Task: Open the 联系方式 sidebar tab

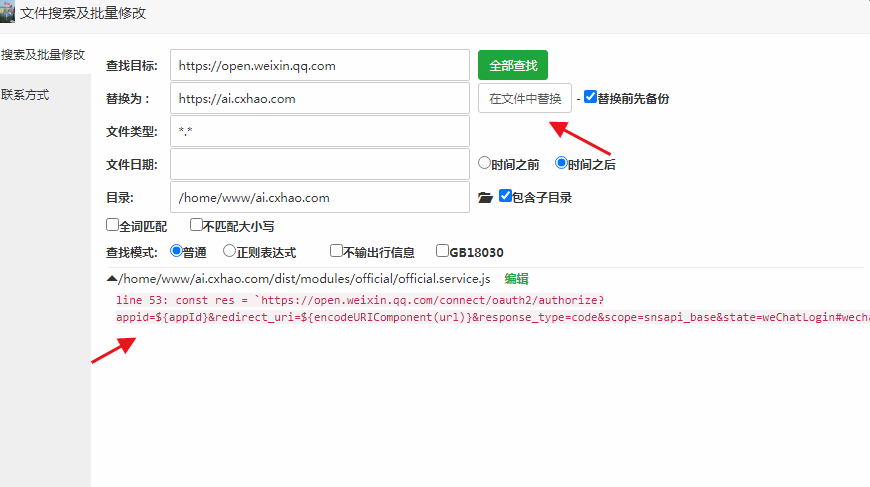Action: point(26,95)
